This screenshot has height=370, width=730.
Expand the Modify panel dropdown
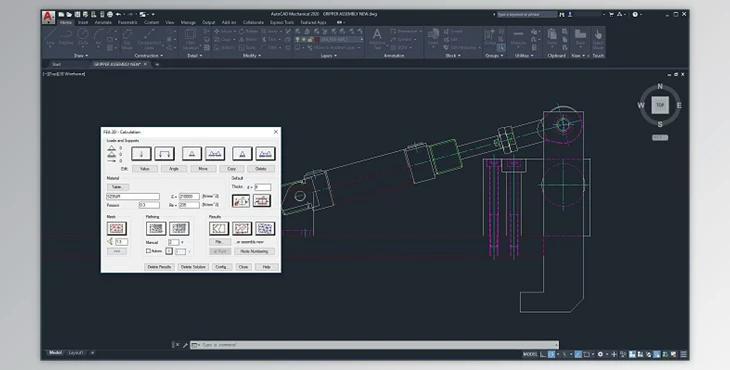(251, 55)
